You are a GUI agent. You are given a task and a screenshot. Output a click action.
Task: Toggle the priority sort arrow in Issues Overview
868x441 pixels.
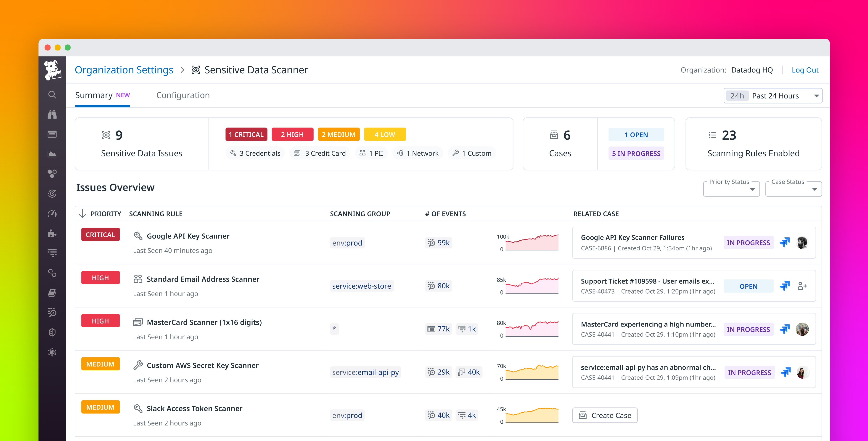(x=82, y=213)
